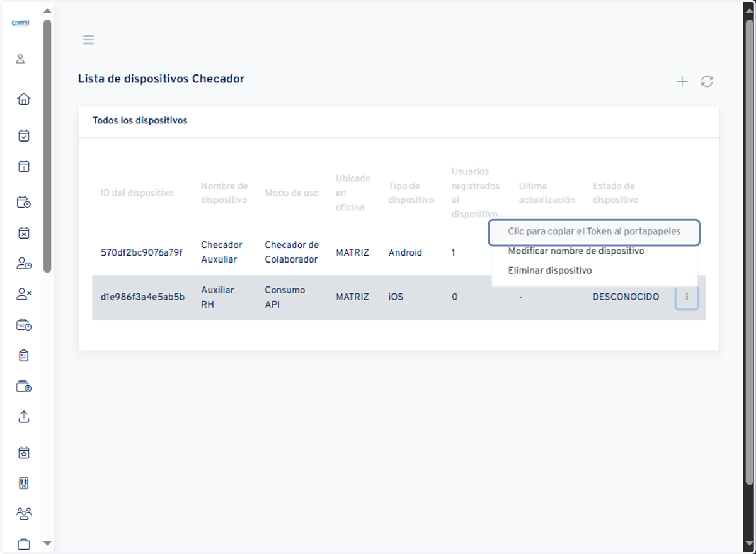Click the user profile icon in sidebar
The width and height of the screenshot is (756, 554).
[20, 59]
